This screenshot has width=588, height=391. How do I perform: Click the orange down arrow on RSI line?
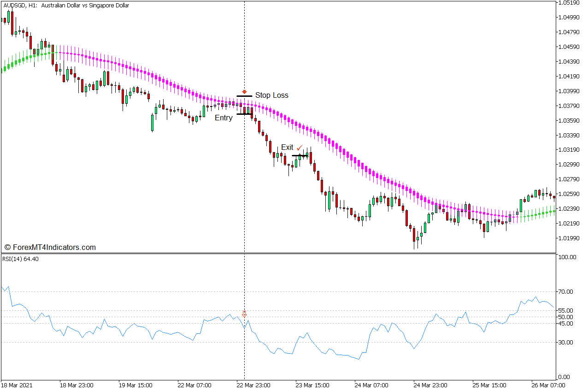click(x=244, y=314)
